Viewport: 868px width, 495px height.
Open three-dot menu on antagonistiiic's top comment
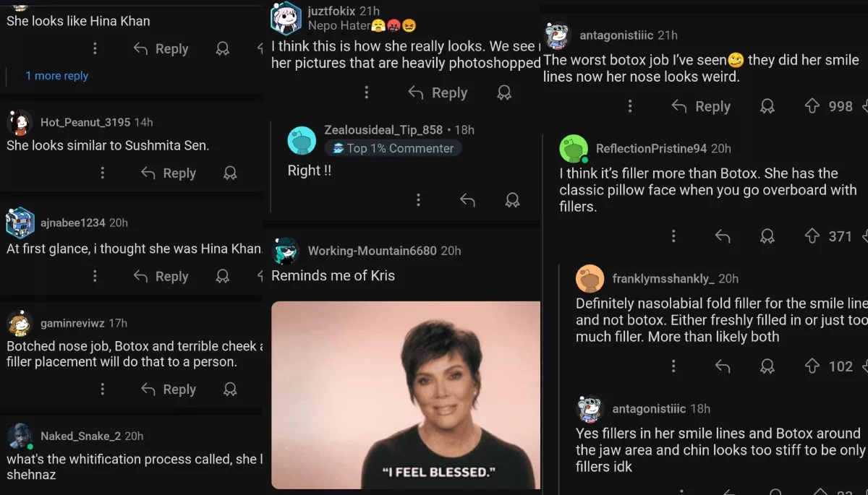coord(629,106)
